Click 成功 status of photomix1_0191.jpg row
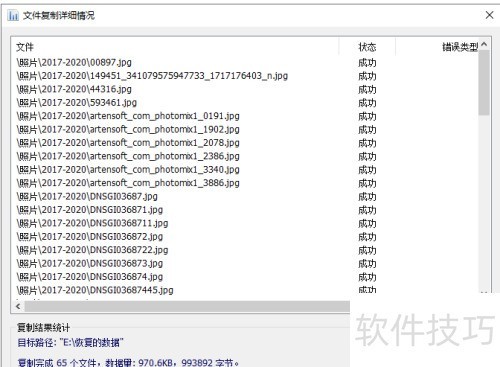The width and height of the screenshot is (500, 367). coord(367,116)
